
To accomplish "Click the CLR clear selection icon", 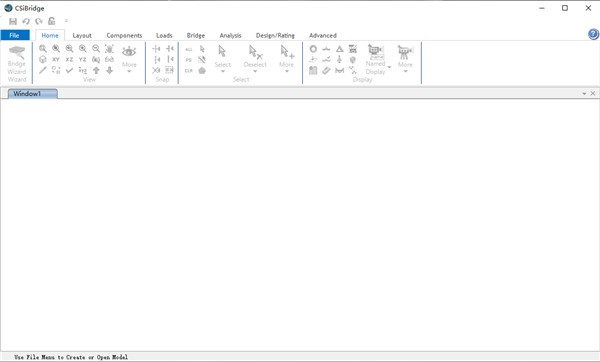I will [189, 71].
